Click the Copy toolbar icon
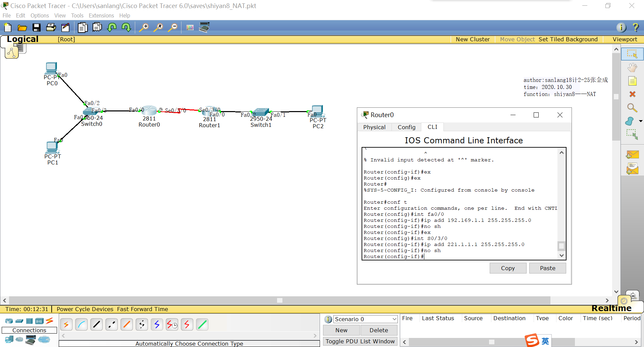Screen dimensions: 644x347 tap(83, 28)
